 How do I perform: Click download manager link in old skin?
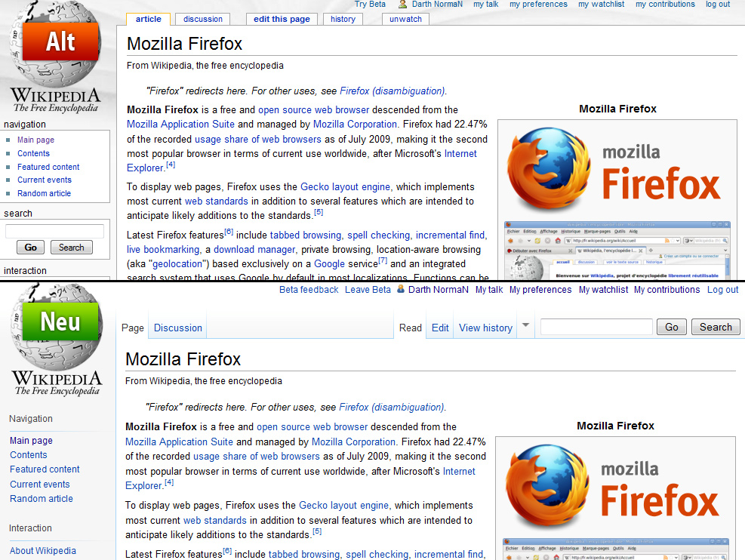[254, 249]
